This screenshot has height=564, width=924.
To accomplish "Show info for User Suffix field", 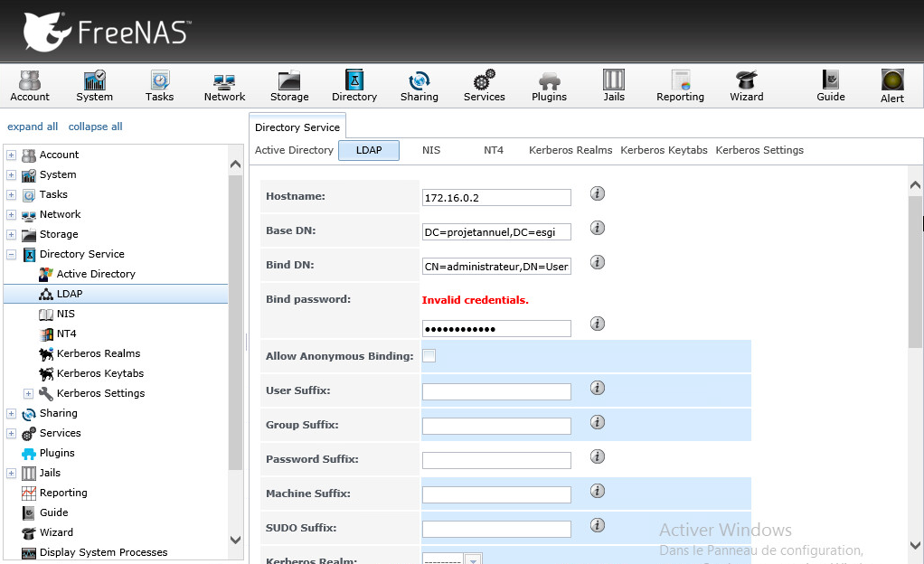I will pyautogui.click(x=598, y=388).
